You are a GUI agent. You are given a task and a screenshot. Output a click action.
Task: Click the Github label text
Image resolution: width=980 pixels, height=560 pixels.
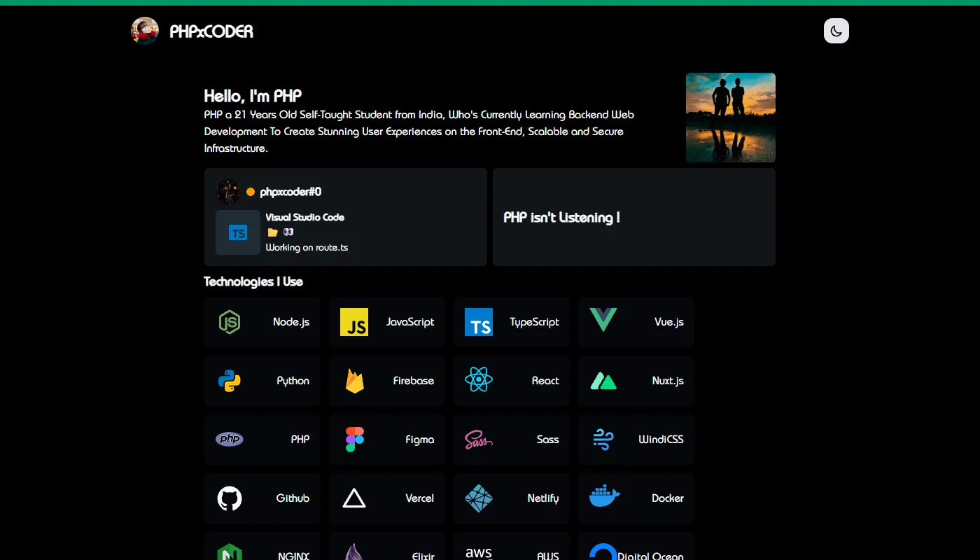293,498
